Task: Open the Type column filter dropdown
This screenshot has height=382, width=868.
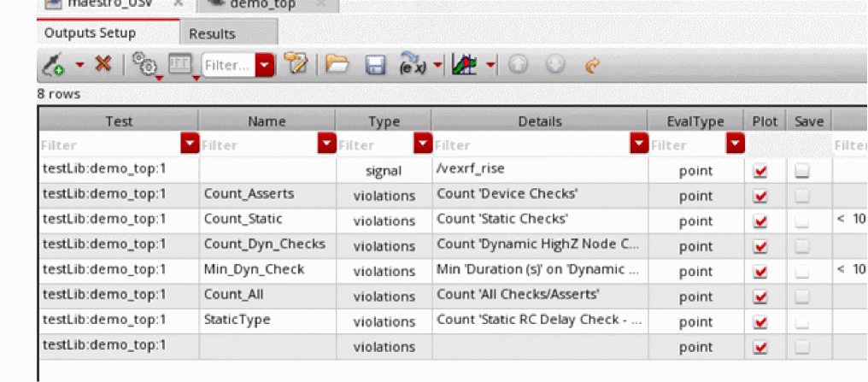Action: click(422, 144)
